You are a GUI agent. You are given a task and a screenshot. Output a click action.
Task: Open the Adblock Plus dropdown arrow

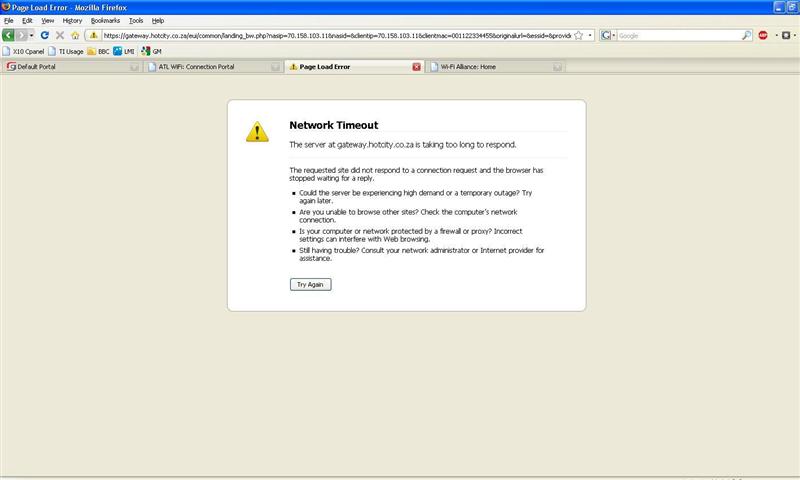click(x=776, y=35)
